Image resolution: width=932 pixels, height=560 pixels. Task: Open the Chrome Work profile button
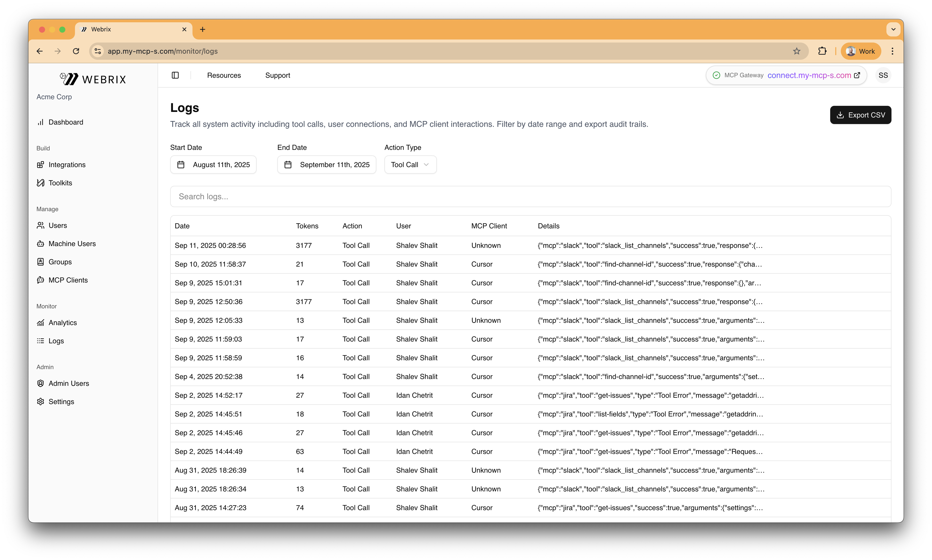coord(861,51)
